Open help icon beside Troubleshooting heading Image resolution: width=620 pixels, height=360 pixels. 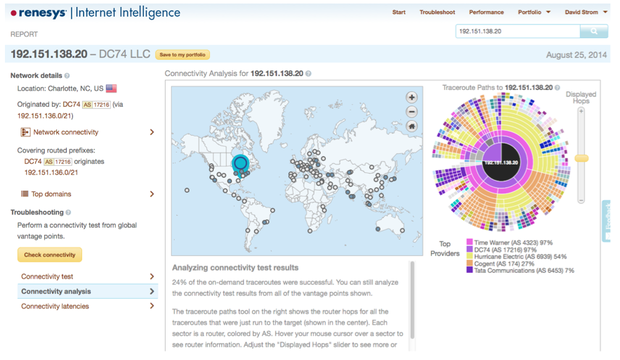click(68, 212)
